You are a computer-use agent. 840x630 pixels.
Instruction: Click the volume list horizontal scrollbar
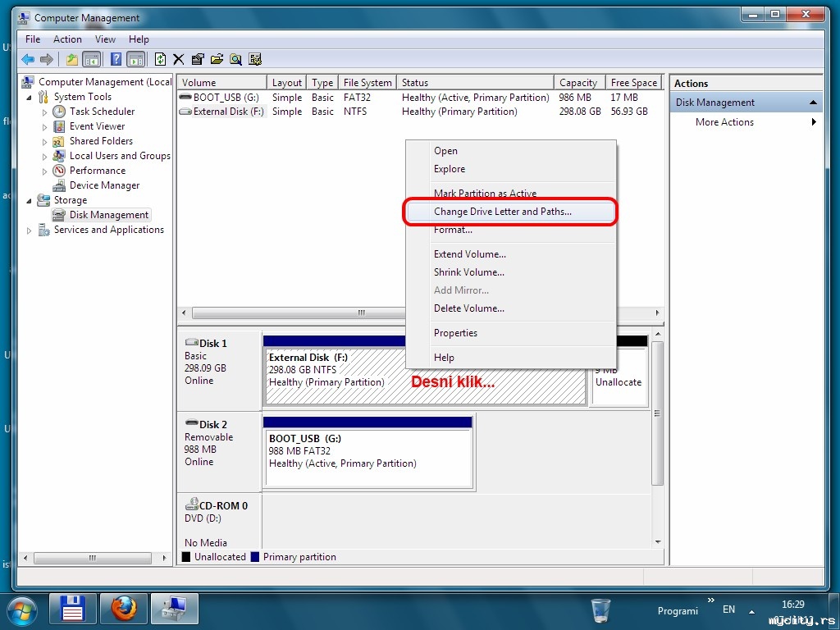(x=299, y=313)
